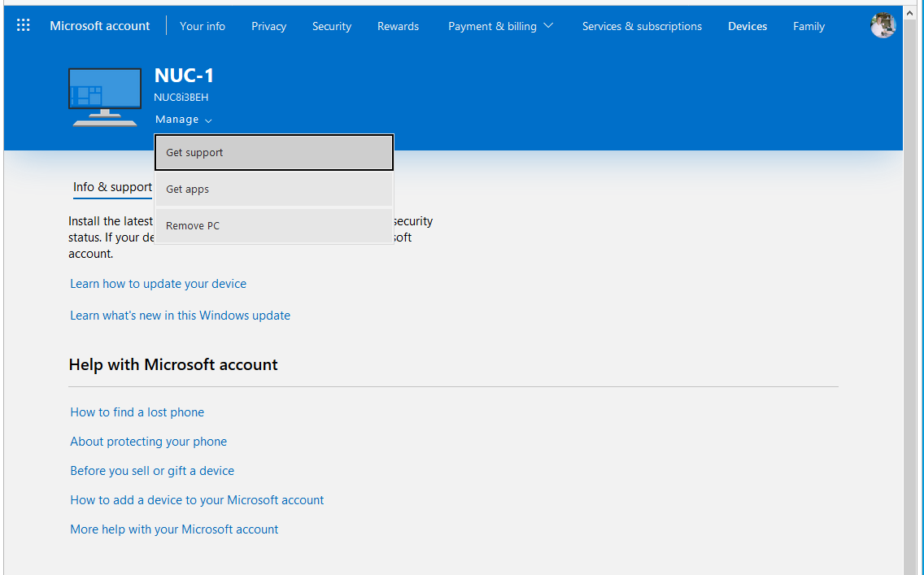The width and height of the screenshot is (924, 575).
Task: Click the Help with Microsoft account heading
Action: [172, 364]
